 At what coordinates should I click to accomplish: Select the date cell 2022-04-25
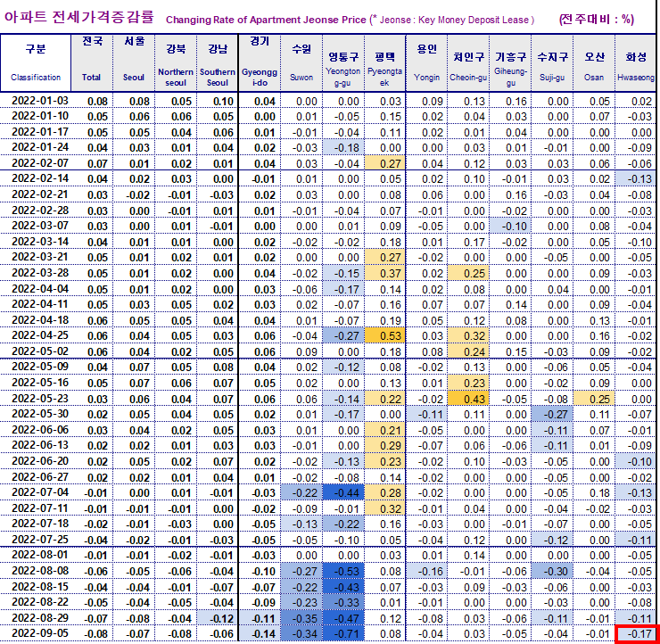tap(40, 335)
